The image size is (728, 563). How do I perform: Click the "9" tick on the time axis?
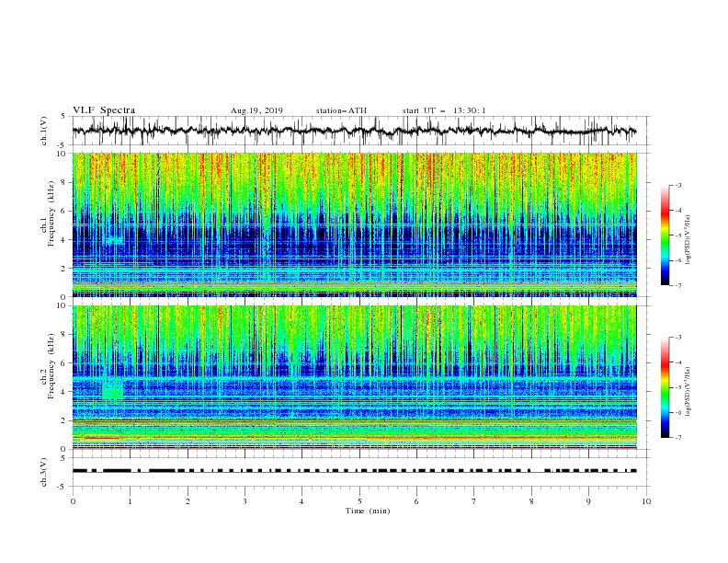pos(588,501)
